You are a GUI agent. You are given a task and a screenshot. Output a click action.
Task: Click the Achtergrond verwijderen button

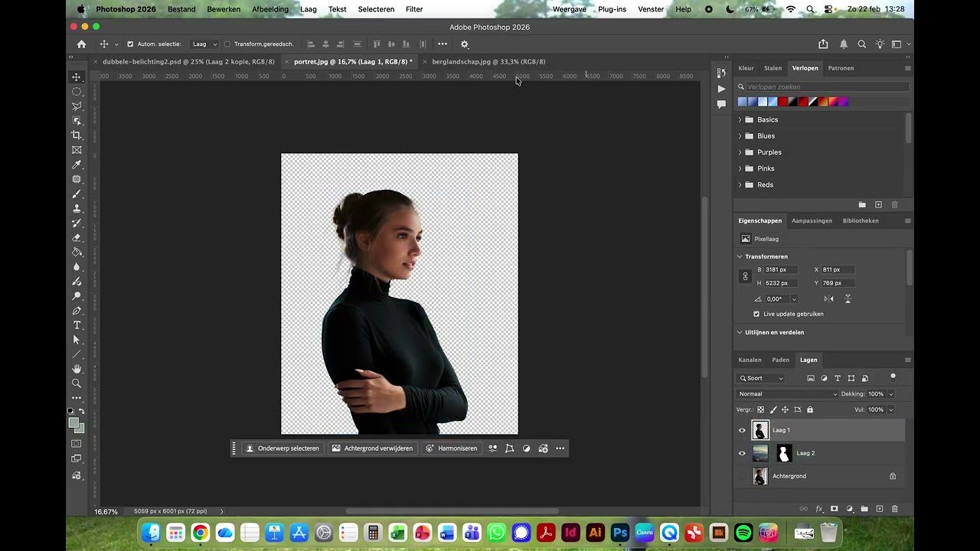pos(372,448)
